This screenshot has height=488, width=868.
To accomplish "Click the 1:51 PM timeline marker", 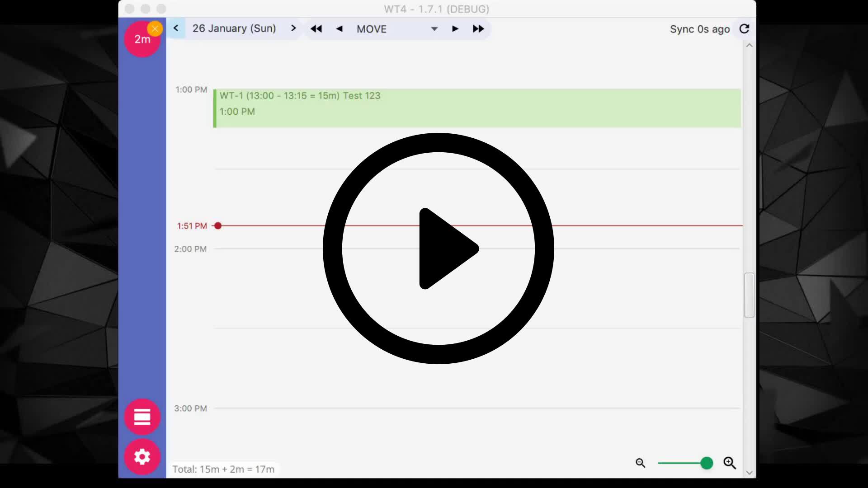I will tap(218, 225).
